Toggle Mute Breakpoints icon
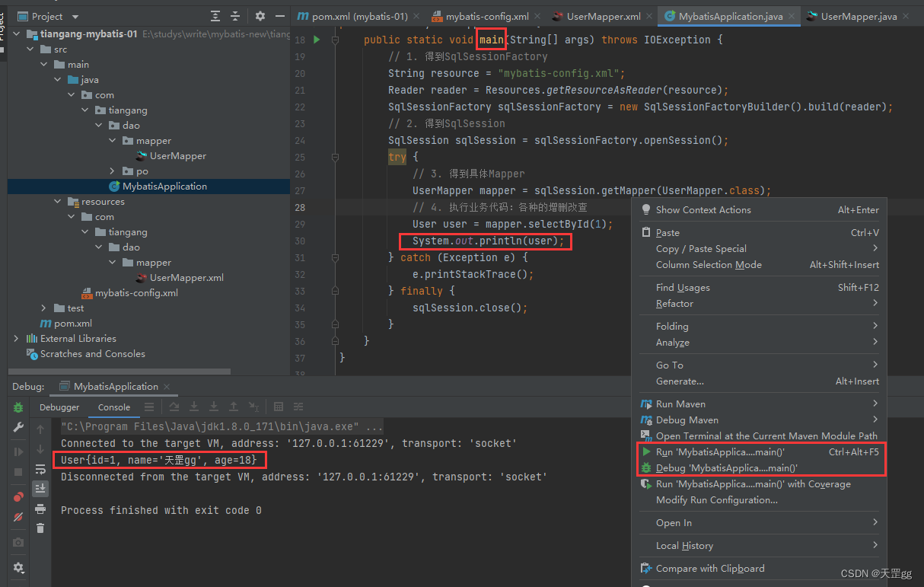This screenshot has height=587, width=924. coord(18,517)
